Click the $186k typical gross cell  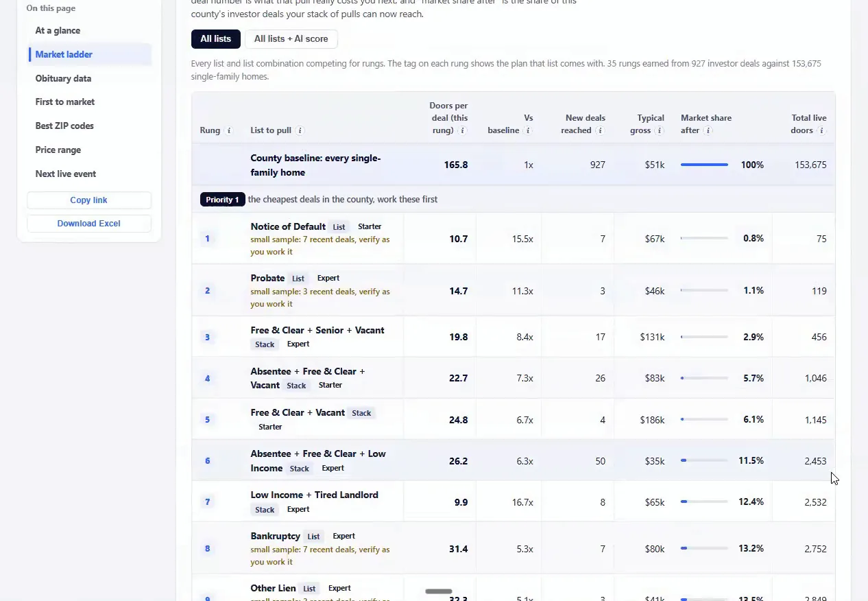coord(652,420)
